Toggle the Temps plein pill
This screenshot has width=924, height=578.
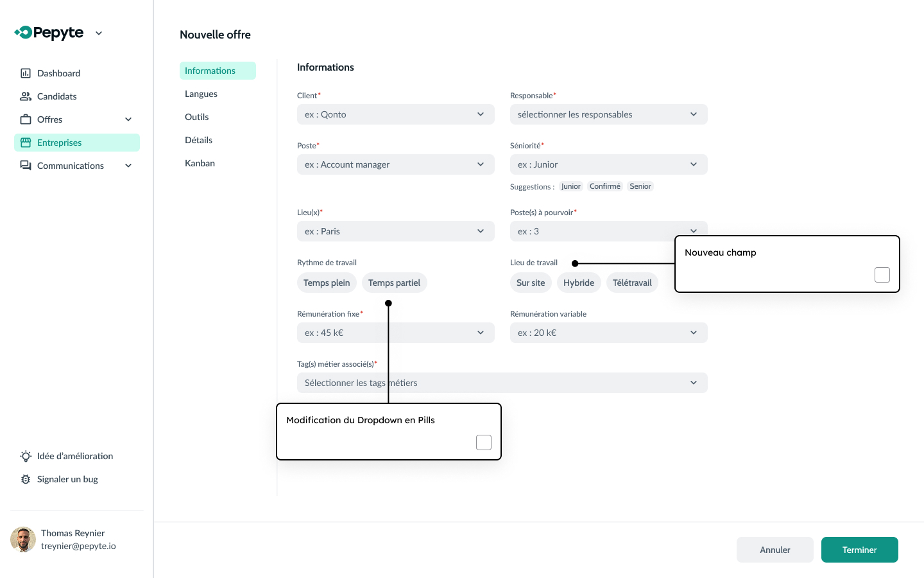(x=327, y=283)
